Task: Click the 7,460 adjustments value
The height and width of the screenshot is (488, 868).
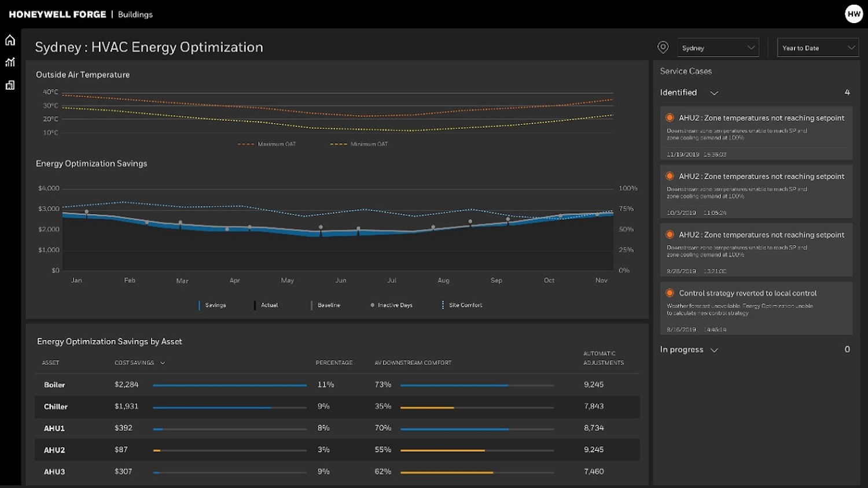Action: pyautogui.click(x=594, y=472)
